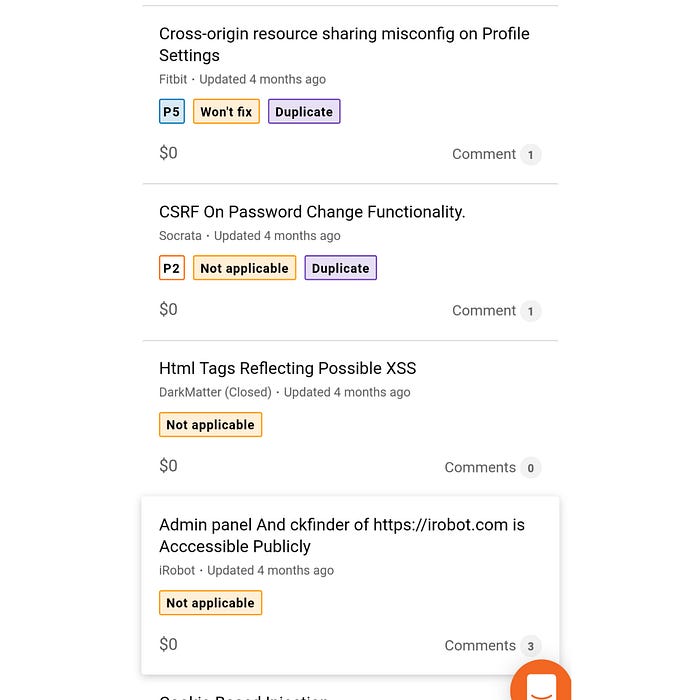Viewport: 700px width, 700px height.
Task: Open Admin panel And ckfinder iRobot report
Action: tap(341, 535)
